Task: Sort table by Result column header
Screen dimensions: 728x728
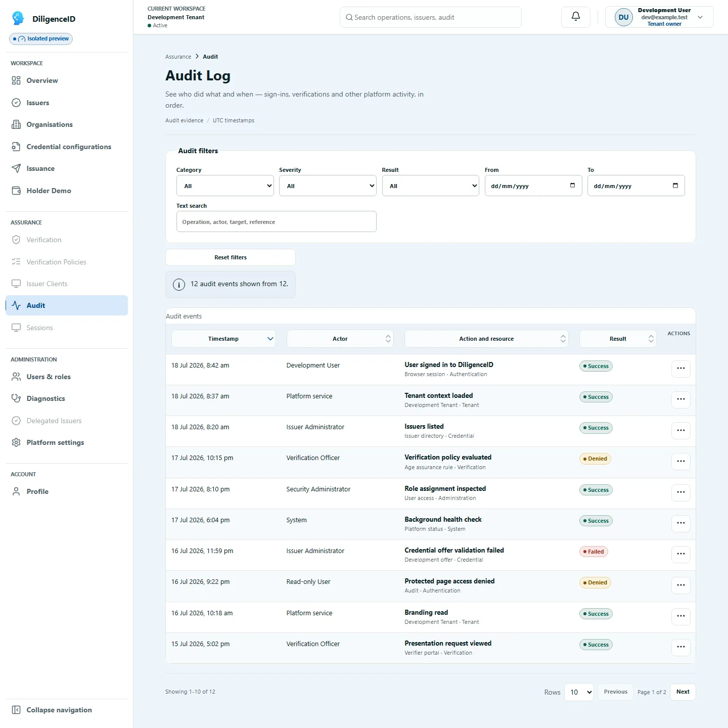Action: [x=618, y=339]
